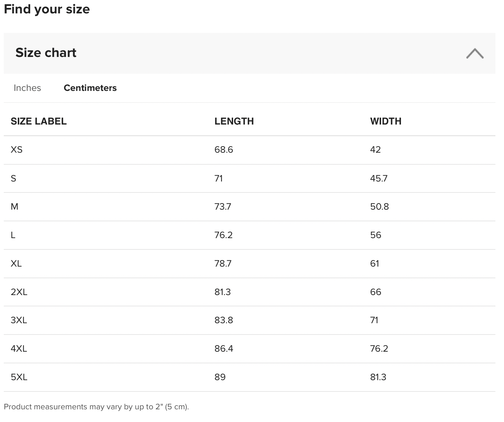This screenshot has width=504, height=422.
Task: Switch to the Inches tab
Action: click(x=27, y=88)
